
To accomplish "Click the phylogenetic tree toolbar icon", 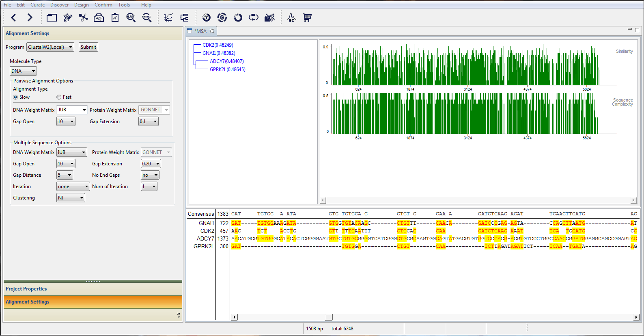I will click(x=184, y=17).
